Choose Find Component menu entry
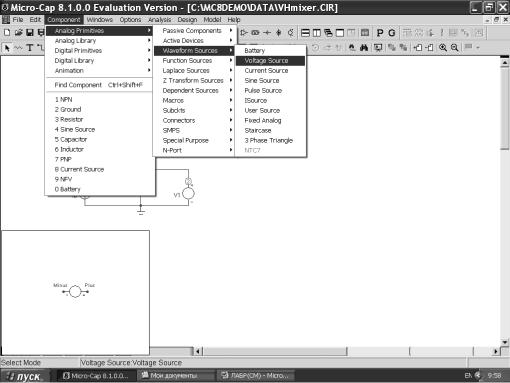Image resolution: width=510 pixels, height=383 pixels. 99,85
